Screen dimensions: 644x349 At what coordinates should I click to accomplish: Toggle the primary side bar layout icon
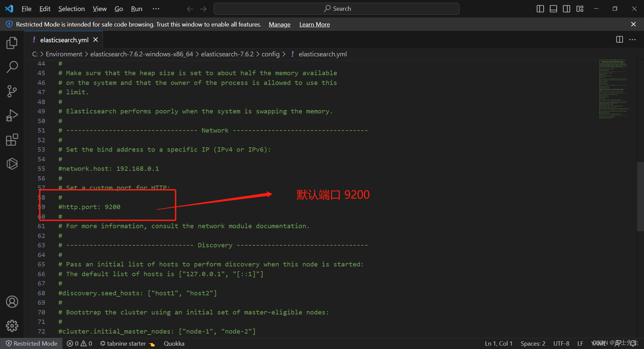point(540,9)
